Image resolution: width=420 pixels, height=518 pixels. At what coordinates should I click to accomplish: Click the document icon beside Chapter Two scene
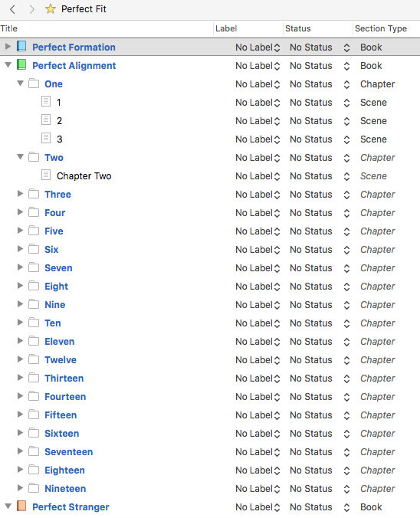point(46,175)
